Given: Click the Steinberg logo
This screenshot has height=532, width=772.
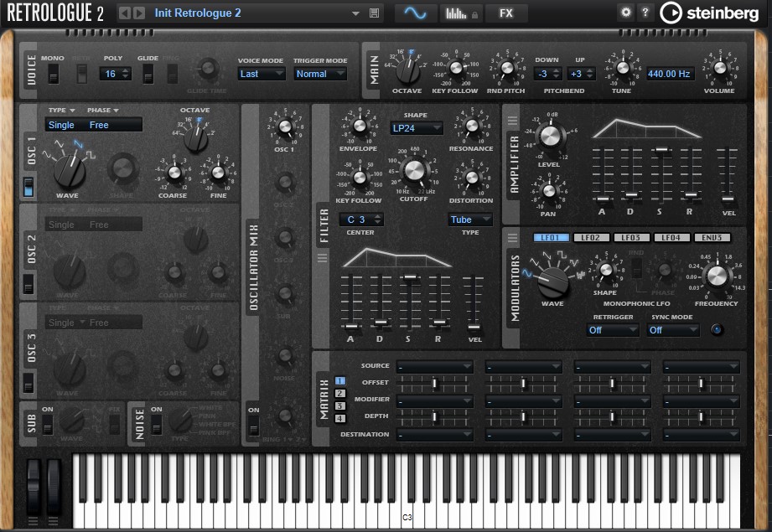Looking at the screenshot, I should coord(709,13).
